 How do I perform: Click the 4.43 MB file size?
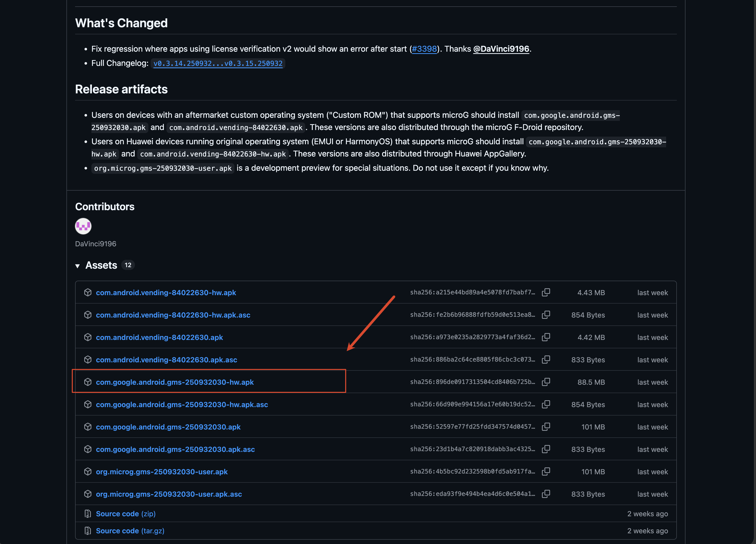tap(591, 293)
